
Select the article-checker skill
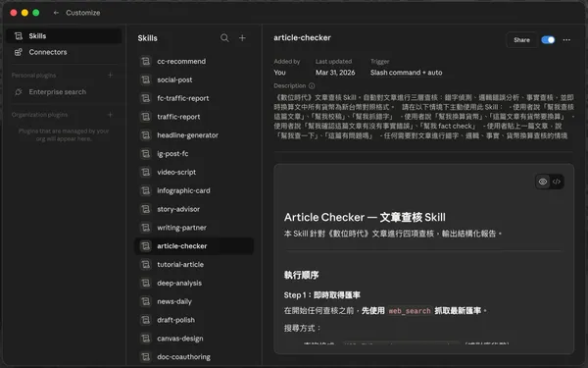tap(194, 246)
